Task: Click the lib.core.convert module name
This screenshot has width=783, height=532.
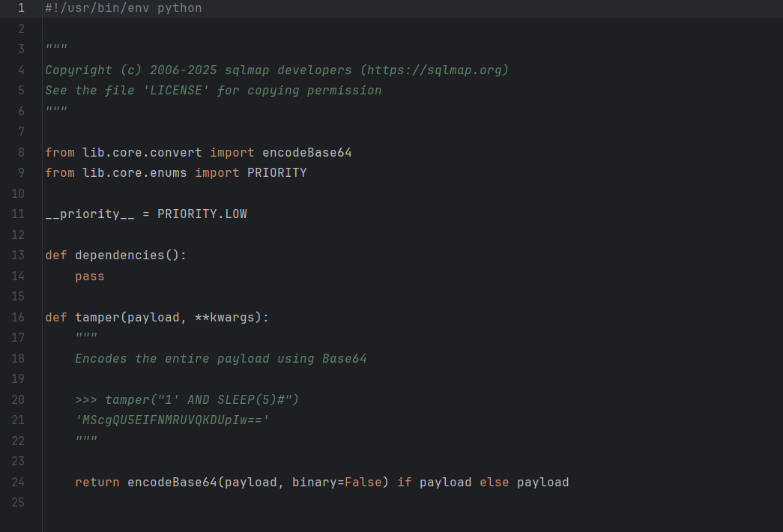Action: pos(142,152)
